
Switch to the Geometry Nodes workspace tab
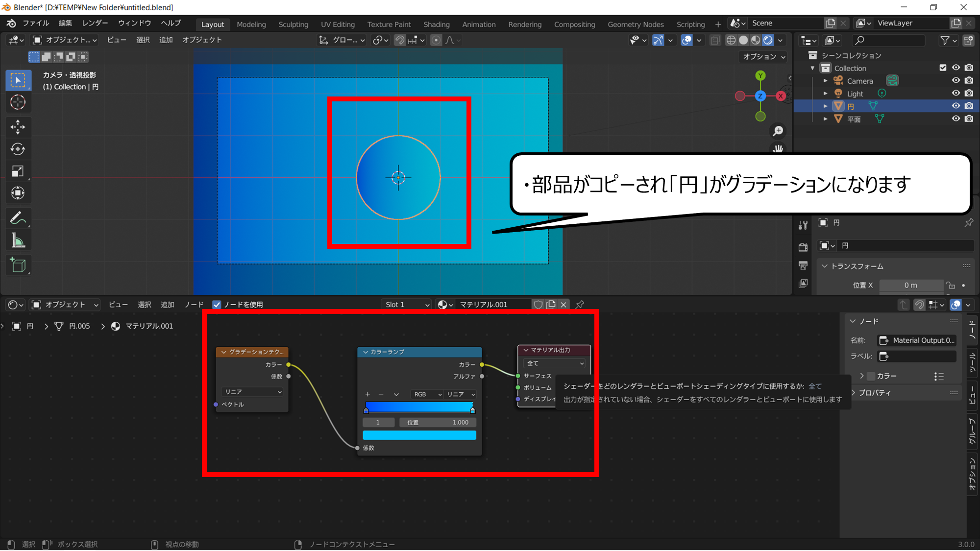tap(636, 24)
